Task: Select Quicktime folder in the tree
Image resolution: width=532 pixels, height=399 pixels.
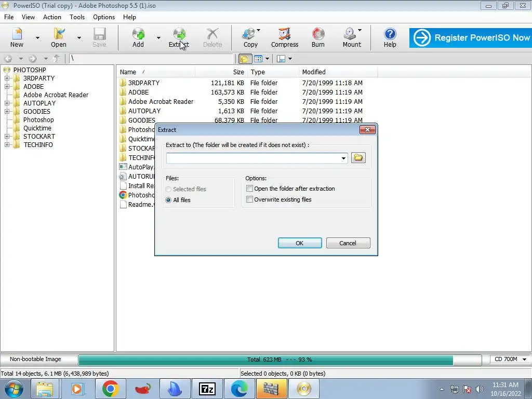Action: (x=37, y=128)
